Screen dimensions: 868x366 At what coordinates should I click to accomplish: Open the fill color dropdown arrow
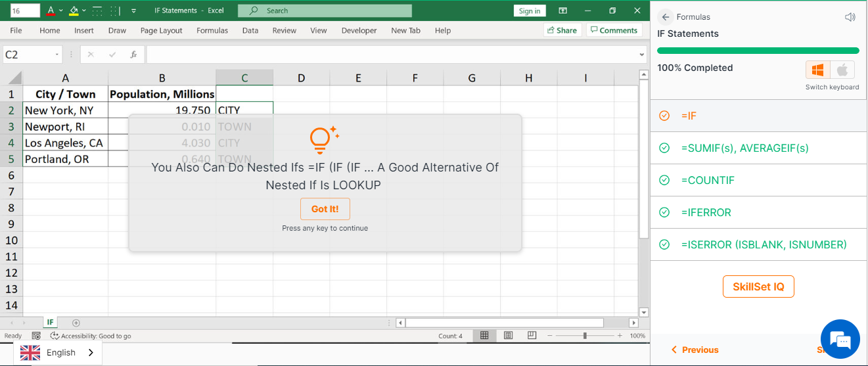(83, 11)
